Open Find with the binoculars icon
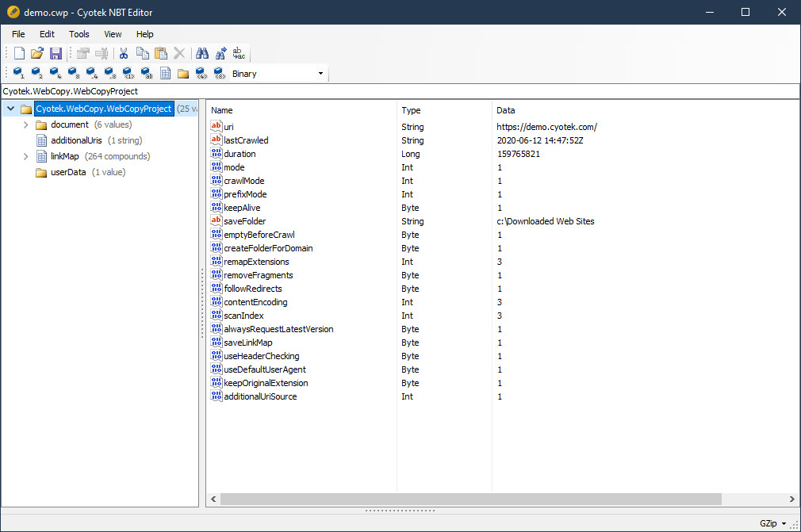The image size is (801, 532). tap(202, 53)
